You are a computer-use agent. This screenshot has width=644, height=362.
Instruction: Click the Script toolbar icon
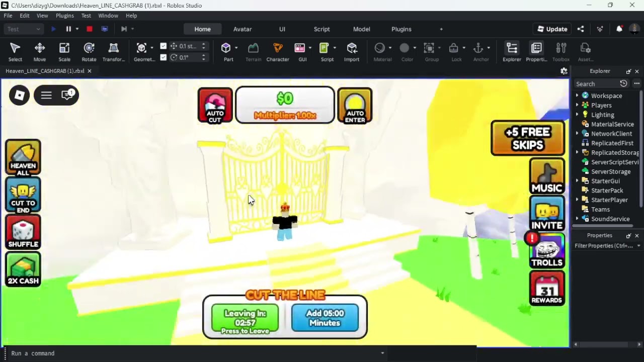[x=324, y=48]
